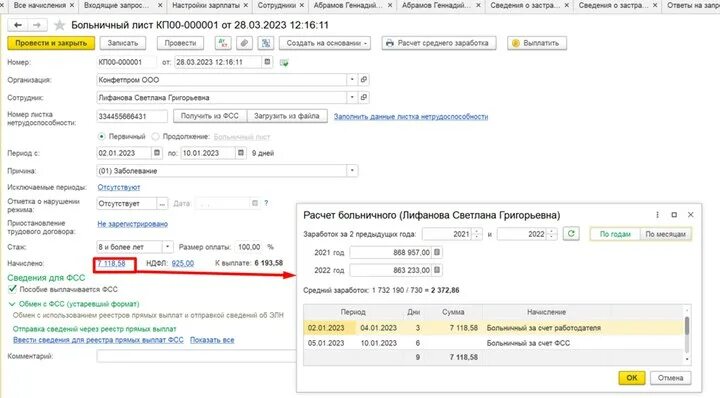Adjust 2022 year stepper arrows
The height and width of the screenshot is (398, 720).
[552, 234]
